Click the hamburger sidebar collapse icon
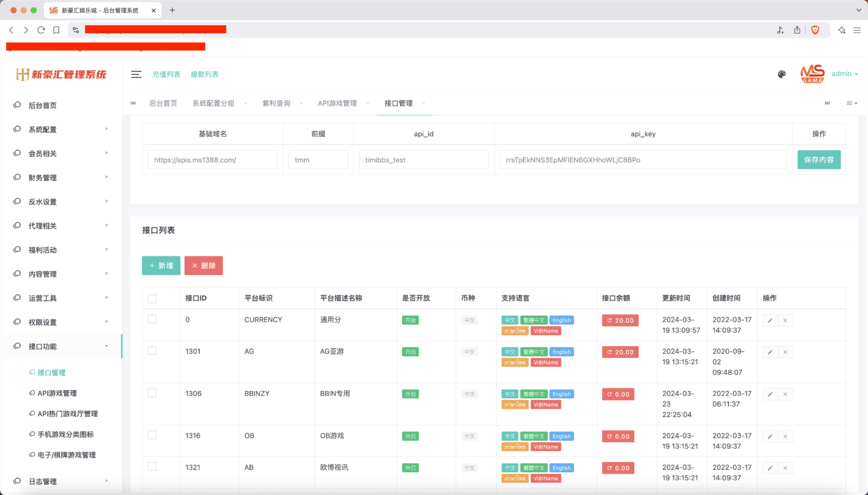 tap(136, 74)
